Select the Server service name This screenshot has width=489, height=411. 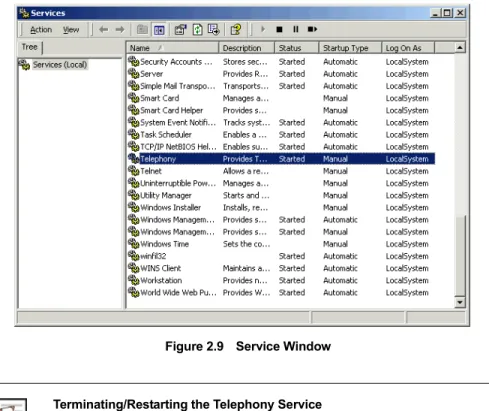point(152,74)
